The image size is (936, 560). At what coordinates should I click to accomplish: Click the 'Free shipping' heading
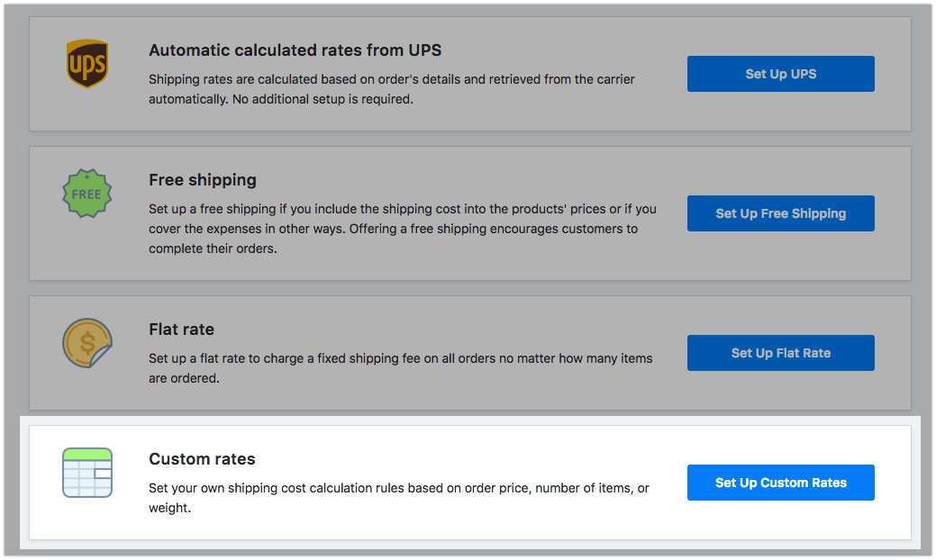202,180
